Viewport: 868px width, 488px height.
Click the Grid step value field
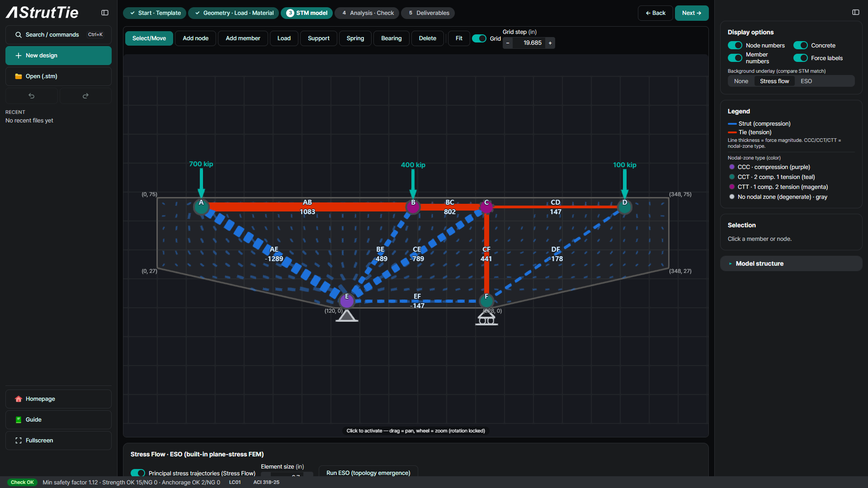tap(529, 43)
